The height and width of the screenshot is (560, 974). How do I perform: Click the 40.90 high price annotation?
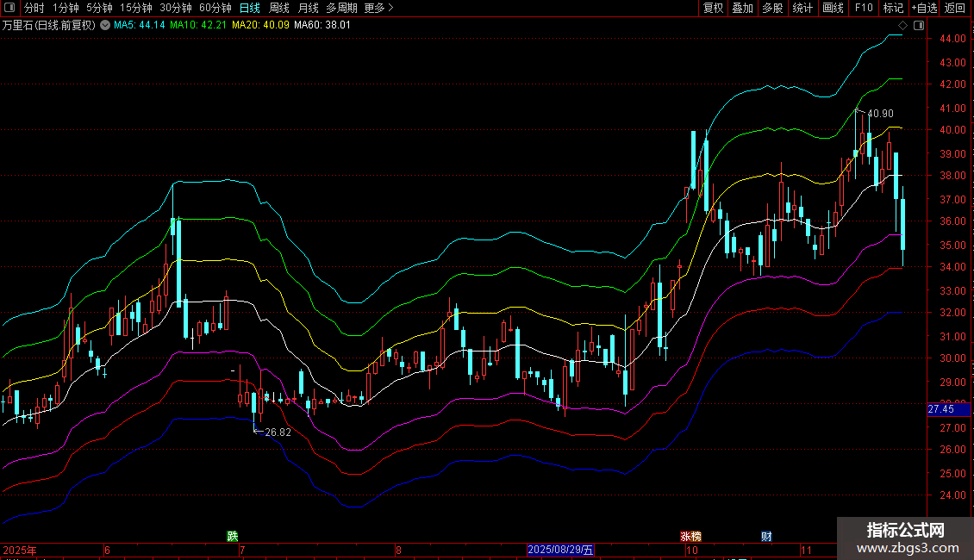click(880, 114)
